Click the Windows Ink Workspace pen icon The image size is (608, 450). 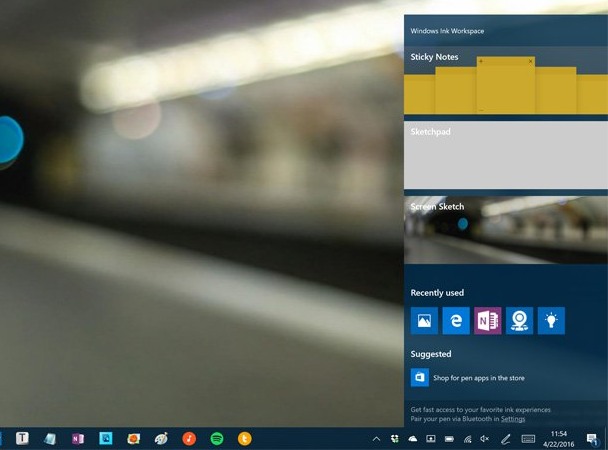(x=506, y=438)
